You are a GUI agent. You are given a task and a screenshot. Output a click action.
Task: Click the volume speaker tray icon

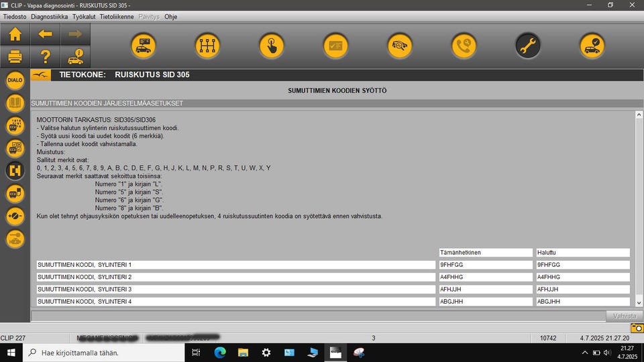pyautogui.click(x=608, y=353)
